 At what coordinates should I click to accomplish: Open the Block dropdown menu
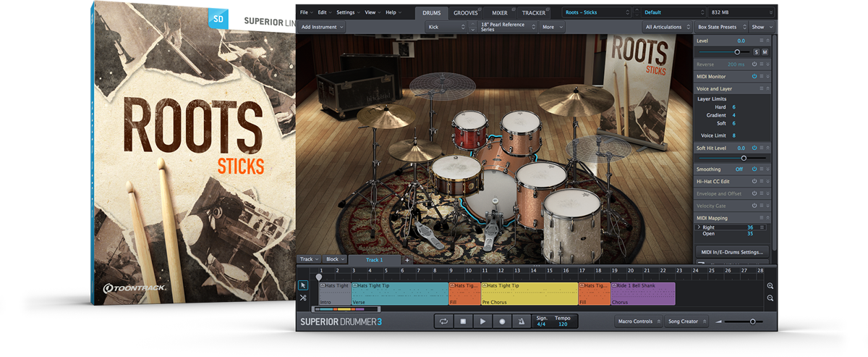click(335, 259)
